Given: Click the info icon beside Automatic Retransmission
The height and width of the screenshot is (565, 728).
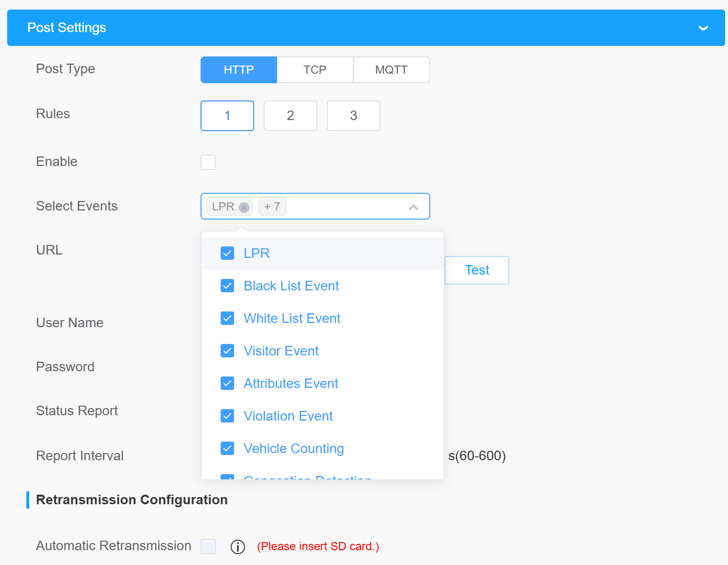Looking at the screenshot, I should point(238,546).
